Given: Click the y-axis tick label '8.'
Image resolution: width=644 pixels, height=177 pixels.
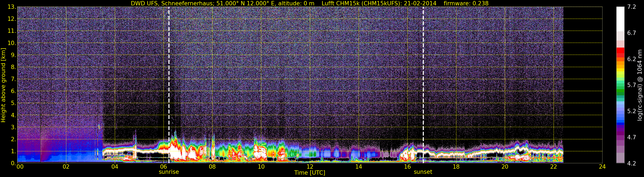Looking at the screenshot, I should (13, 67).
